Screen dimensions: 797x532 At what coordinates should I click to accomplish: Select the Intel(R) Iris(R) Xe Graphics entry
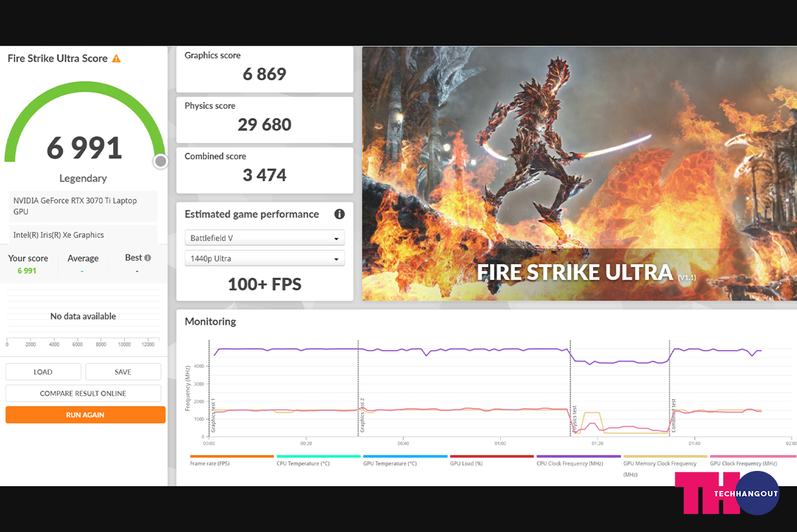tap(83, 235)
